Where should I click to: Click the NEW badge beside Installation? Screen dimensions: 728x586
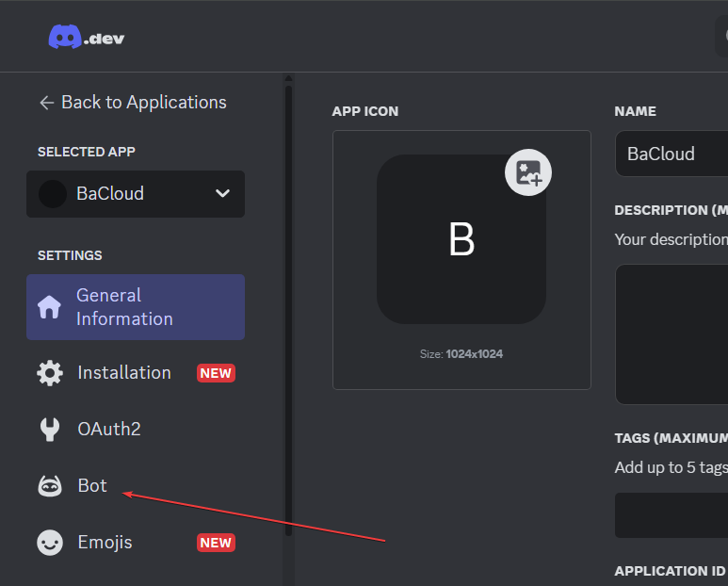[216, 373]
